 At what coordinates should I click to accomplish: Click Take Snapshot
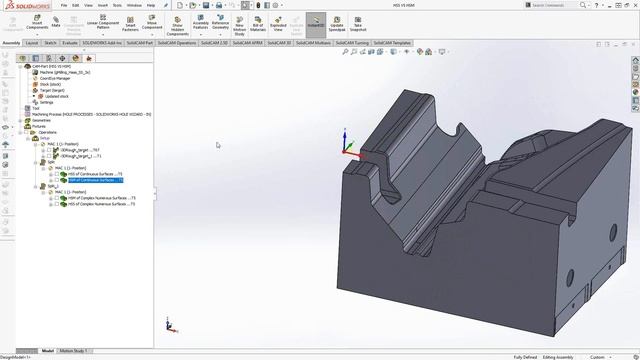(x=358, y=24)
